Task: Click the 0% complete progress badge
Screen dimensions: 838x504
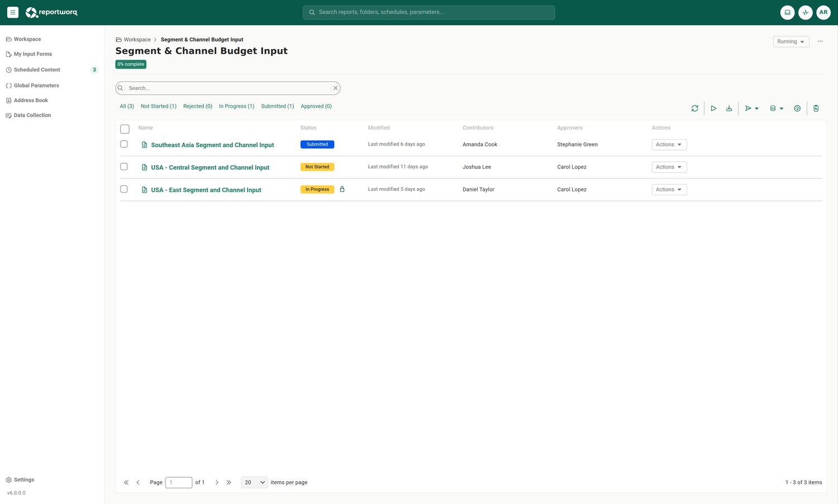Action: (131, 64)
